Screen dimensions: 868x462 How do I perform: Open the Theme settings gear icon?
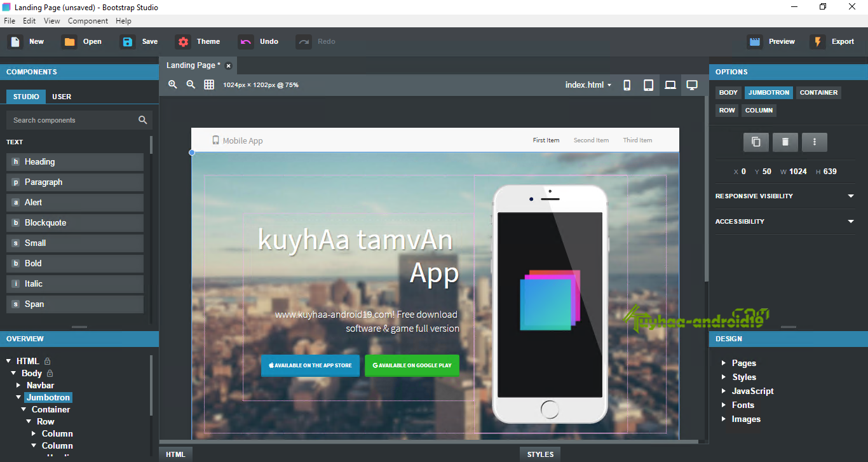click(x=183, y=42)
